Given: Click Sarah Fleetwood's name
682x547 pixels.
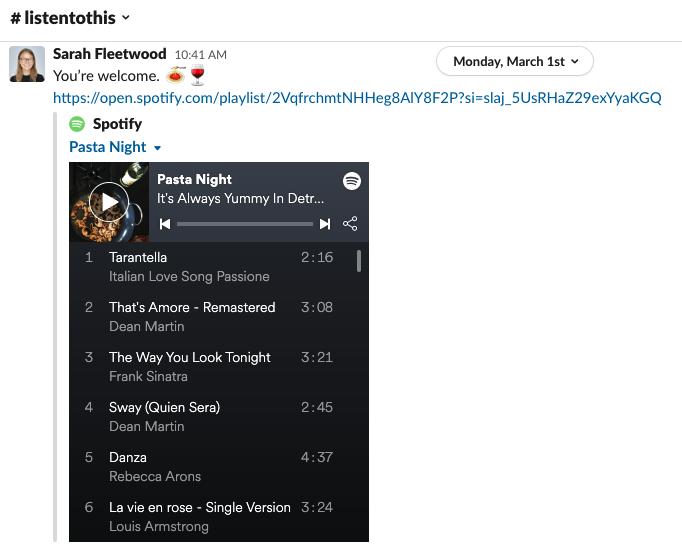Looking at the screenshot, I should point(110,54).
